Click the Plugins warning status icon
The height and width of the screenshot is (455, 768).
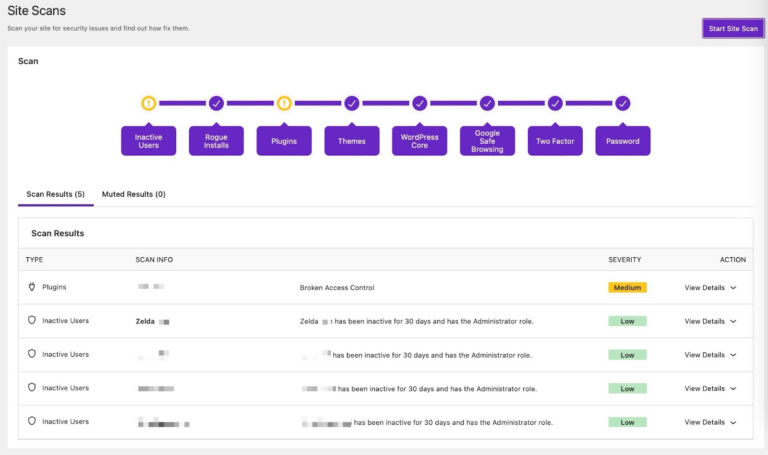point(284,103)
